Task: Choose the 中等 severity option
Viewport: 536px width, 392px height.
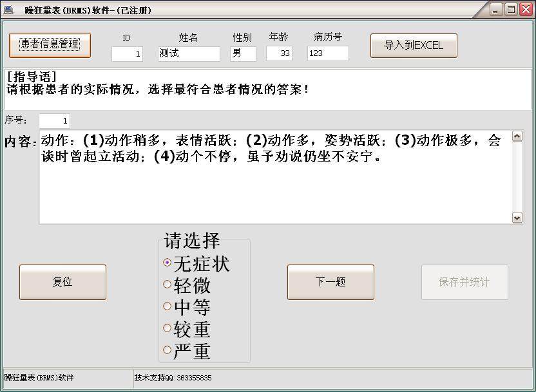Action: pos(167,306)
